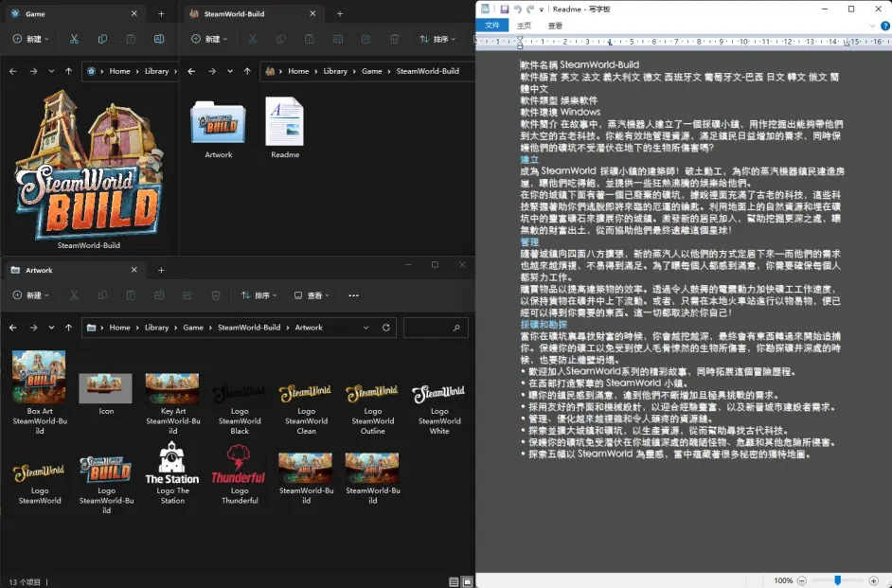The image size is (892, 588).
Task: Select Box Art SteamWorld-Build image
Action: (x=39, y=392)
